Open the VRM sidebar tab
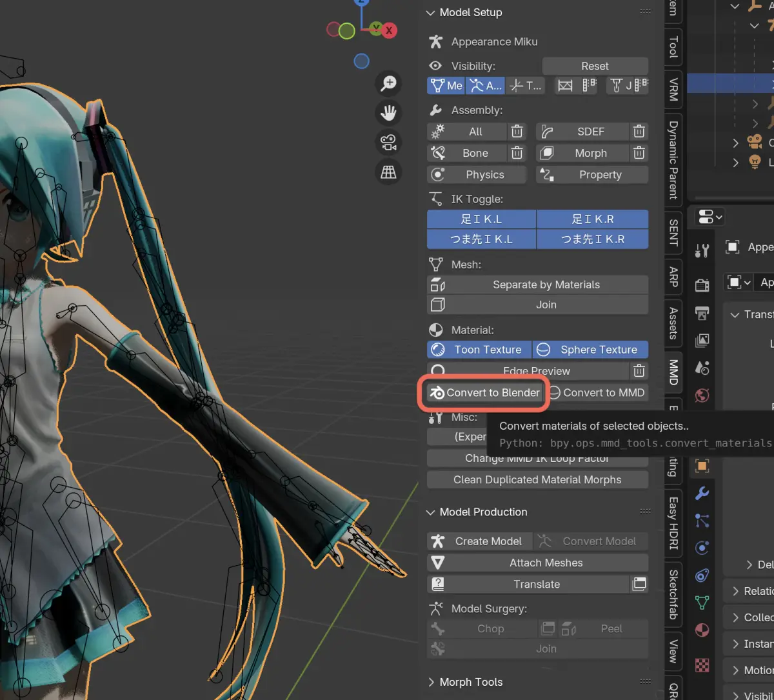Screen dimensions: 774x700 coord(673,89)
